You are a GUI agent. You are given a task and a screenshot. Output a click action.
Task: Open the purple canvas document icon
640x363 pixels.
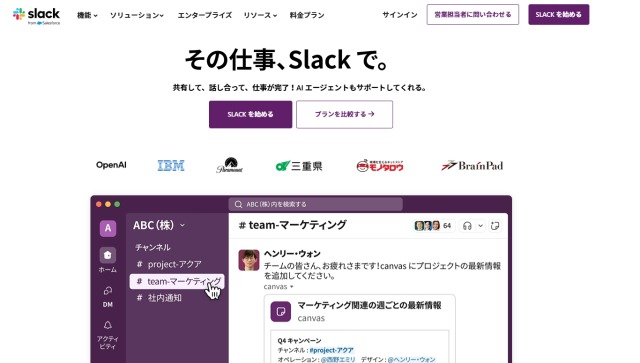click(281, 312)
